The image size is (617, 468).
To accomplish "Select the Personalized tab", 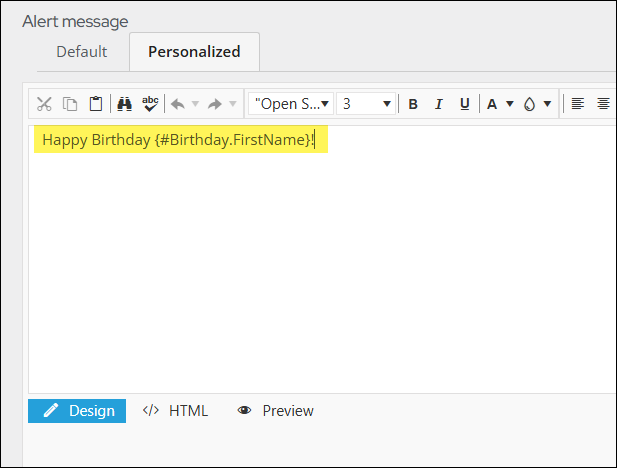I will [x=194, y=52].
